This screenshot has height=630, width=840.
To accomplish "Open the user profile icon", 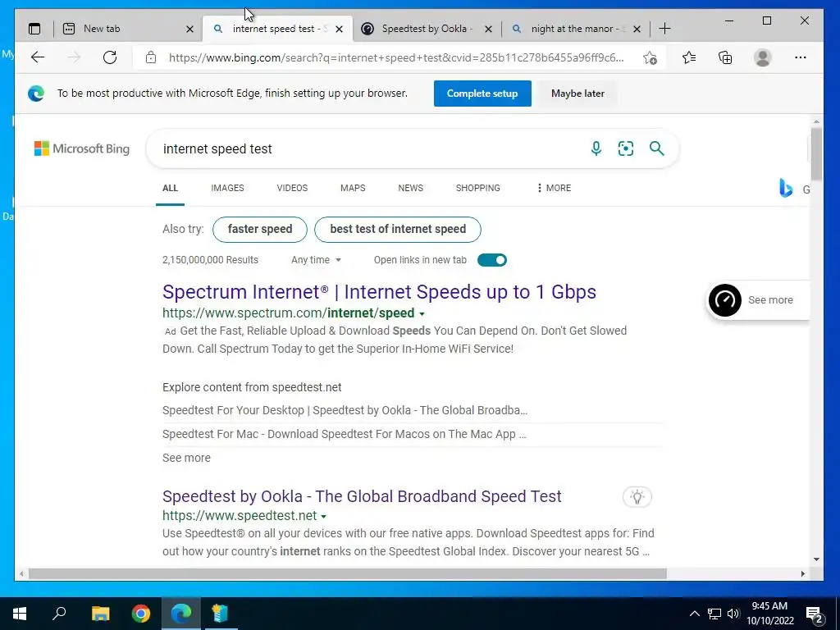I will pyautogui.click(x=762, y=57).
